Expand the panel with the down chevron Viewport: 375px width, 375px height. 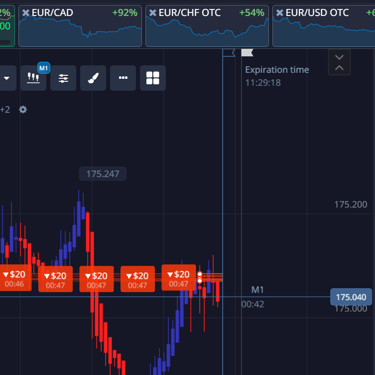tap(339, 57)
